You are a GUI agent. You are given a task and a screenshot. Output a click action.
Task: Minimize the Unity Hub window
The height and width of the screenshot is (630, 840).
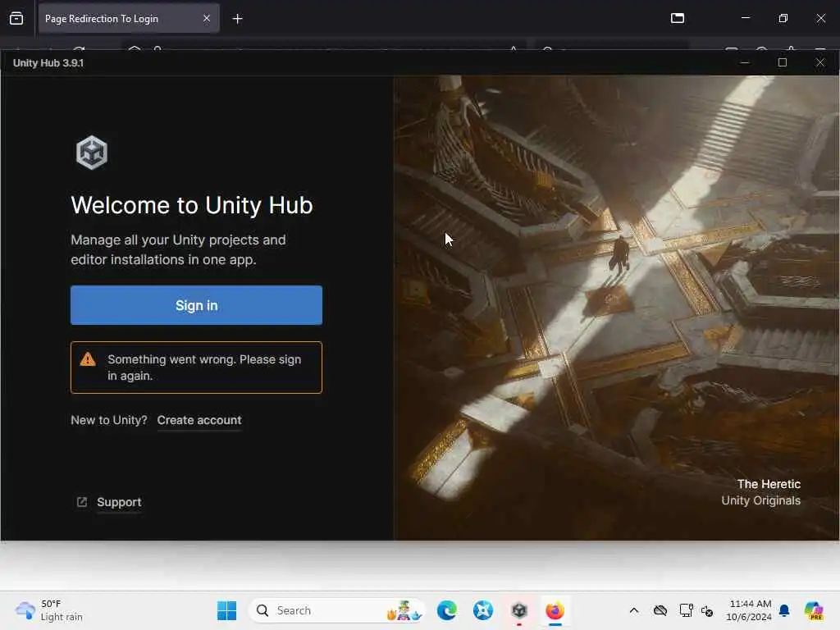coord(744,62)
